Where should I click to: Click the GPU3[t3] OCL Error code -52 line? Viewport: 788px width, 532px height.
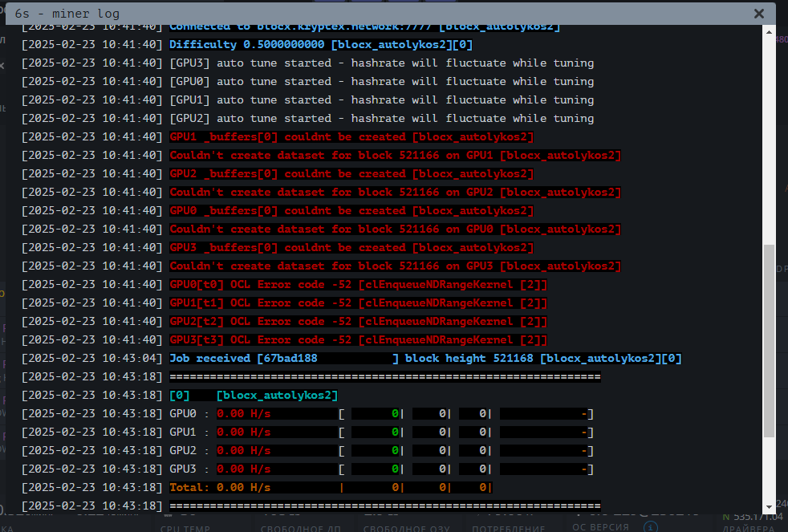pyautogui.click(x=358, y=340)
